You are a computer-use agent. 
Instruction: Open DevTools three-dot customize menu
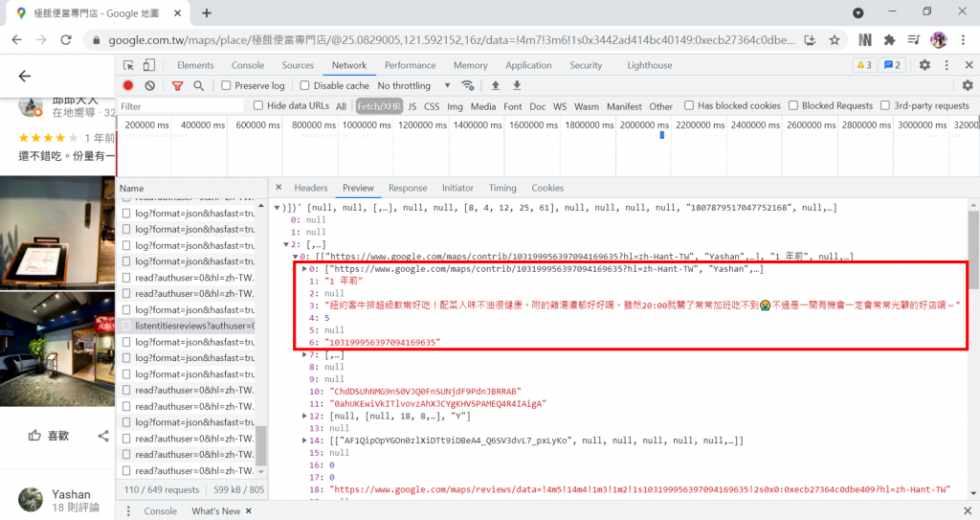947,65
